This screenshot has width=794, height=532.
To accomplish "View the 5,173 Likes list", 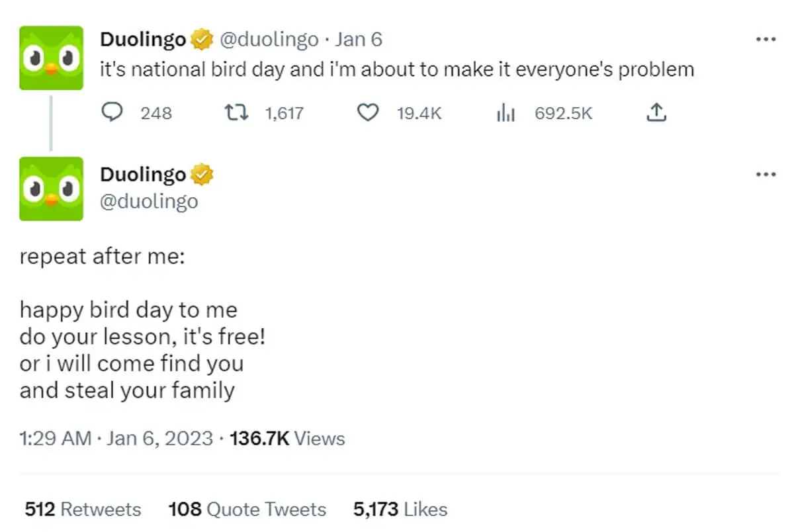I will tap(400, 509).
